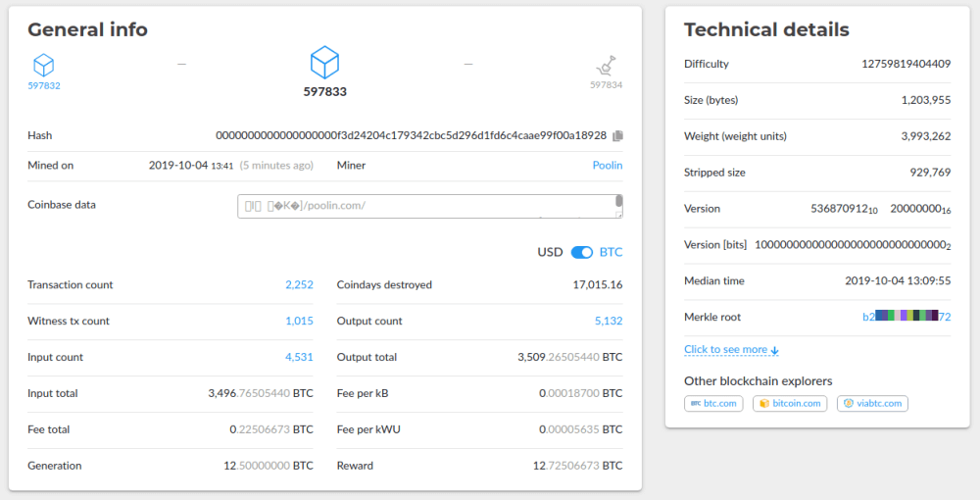980x500 pixels.
Task: Click the Technical details heading
Action: (766, 29)
